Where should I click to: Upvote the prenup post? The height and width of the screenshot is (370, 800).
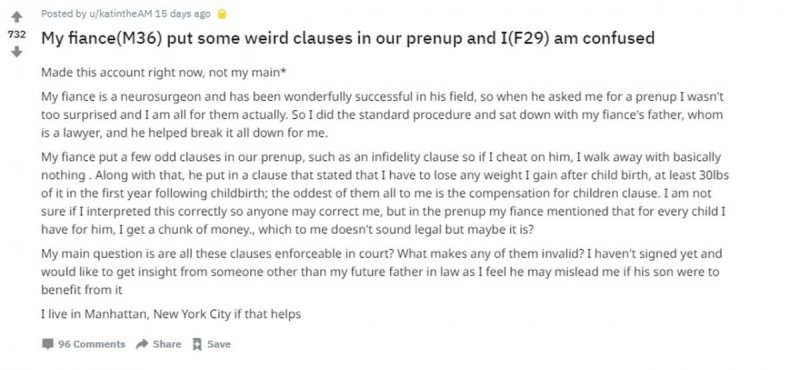point(17,17)
